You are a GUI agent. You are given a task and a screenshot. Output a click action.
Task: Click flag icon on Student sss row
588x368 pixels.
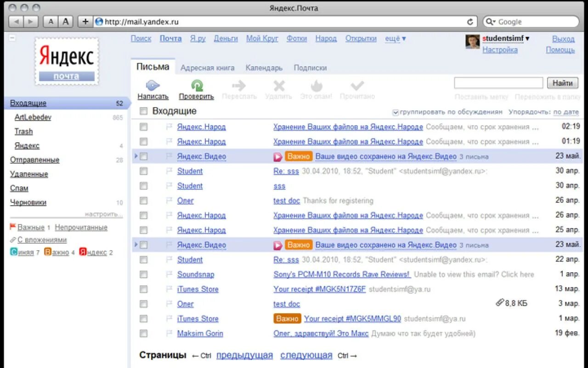169,186
